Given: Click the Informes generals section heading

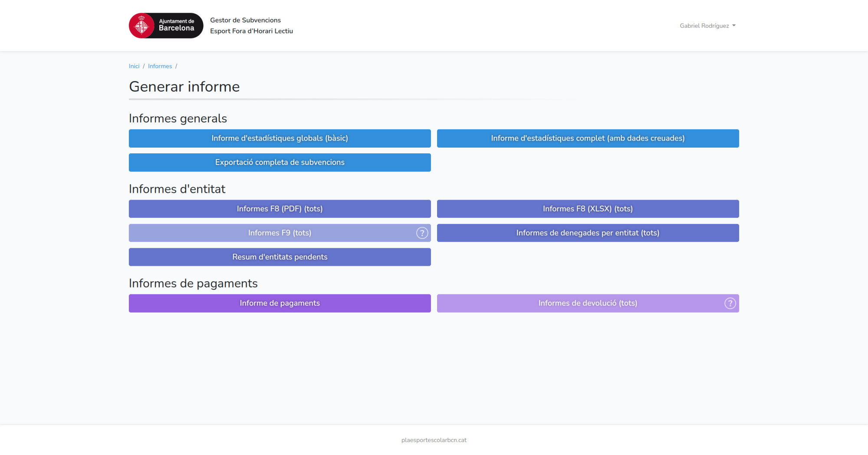Looking at the screenshot, I should 178,118.
